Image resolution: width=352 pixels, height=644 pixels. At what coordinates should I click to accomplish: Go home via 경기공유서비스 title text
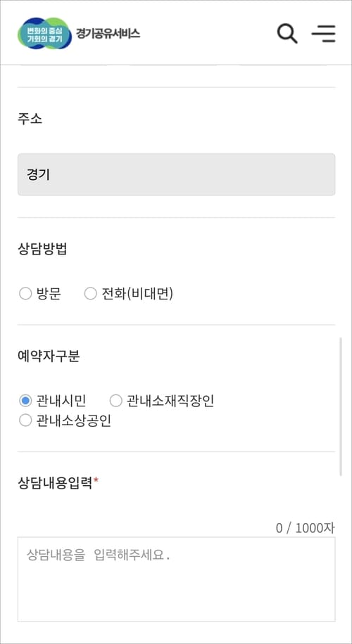108,33
